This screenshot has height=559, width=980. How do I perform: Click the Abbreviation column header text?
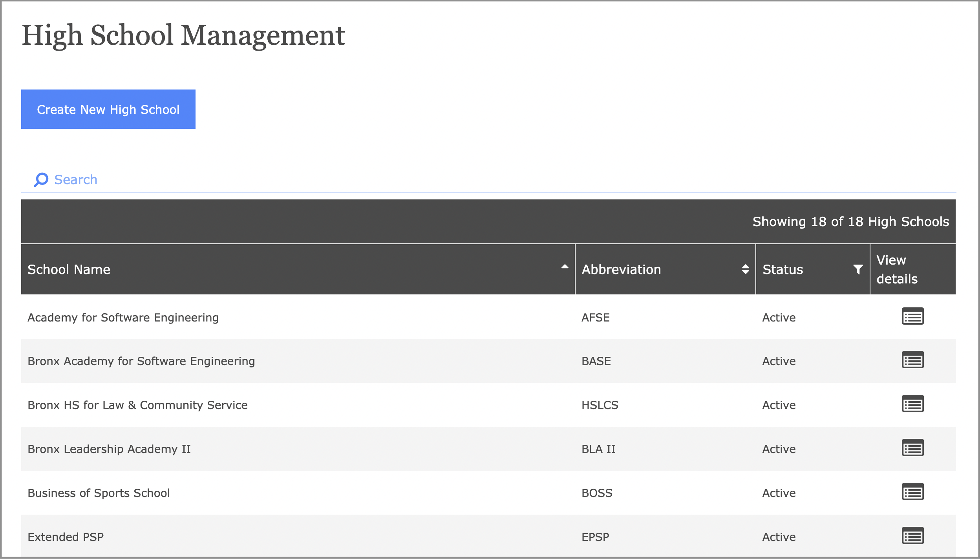621,270
